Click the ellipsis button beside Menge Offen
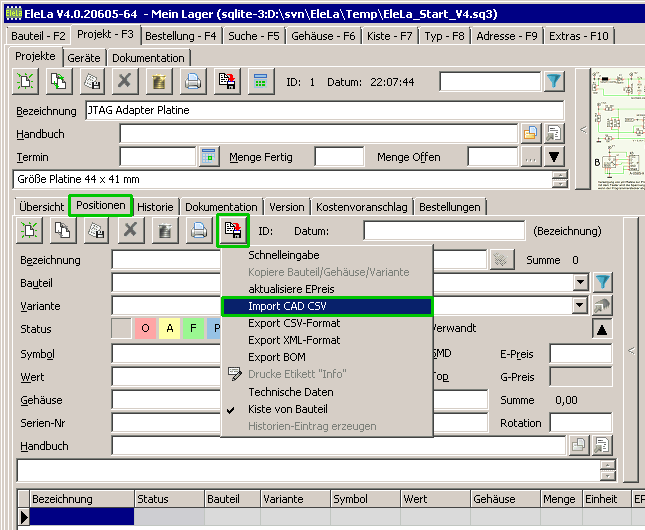Viewport: 645px width, 530px height. click(x=530, y=157)
